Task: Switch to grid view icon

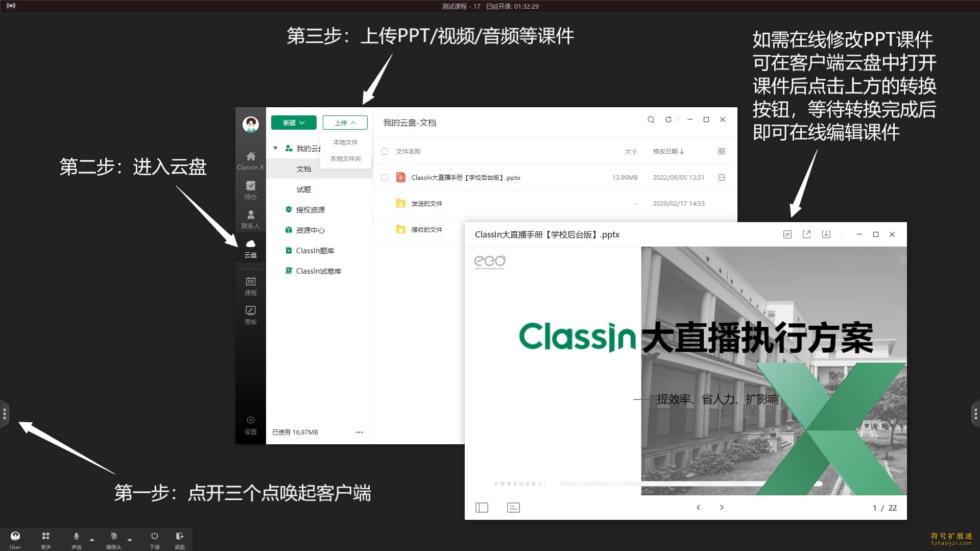Action: point(722,151)
